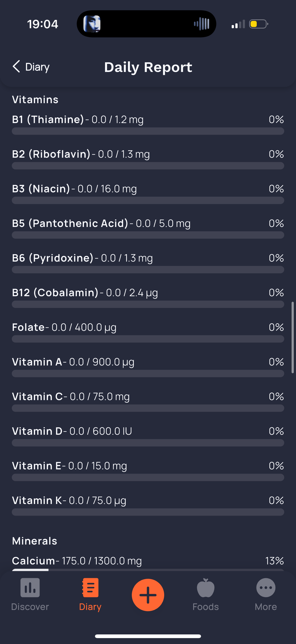The width and height of the screenshot is (296, 644).
Task: Open the More ellipsis icon
Action: [x=266, y=588]
